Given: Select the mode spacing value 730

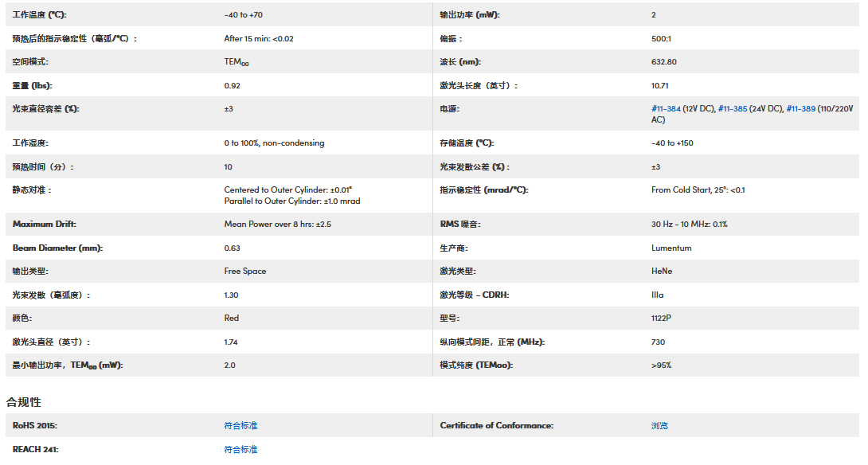Looking at the screenshot, I should (x=659, y=342).
